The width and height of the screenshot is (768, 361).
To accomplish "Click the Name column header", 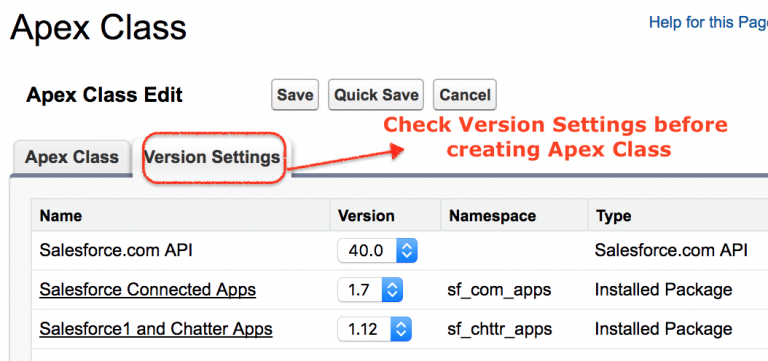I will click(x=61, y=216).
